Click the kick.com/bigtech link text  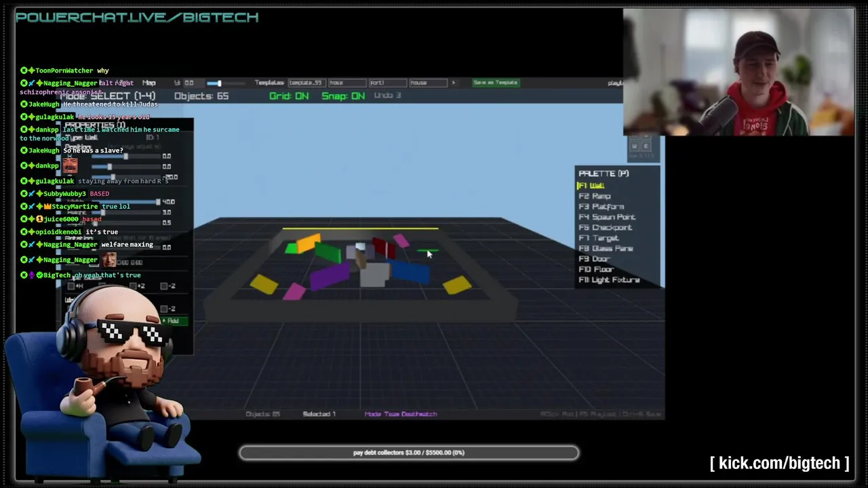pyautogui.click(x=779, y=463)
